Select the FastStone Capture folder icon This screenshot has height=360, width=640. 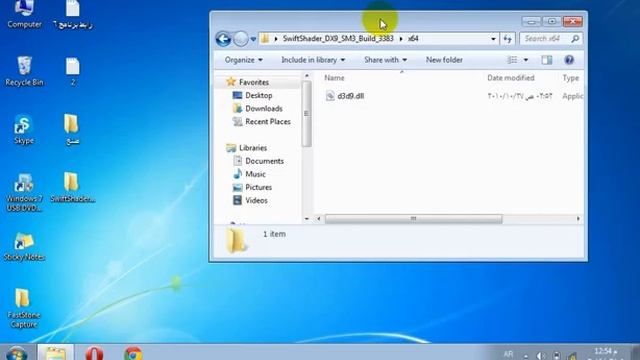click(x=23, y=309)
